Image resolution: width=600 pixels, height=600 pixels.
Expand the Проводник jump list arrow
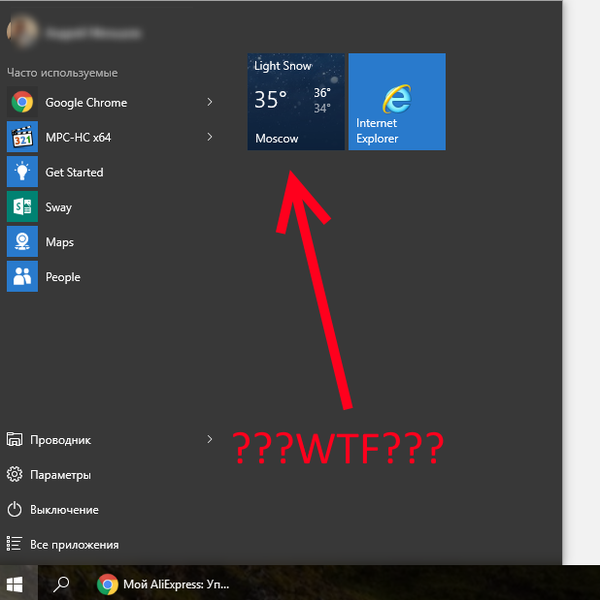209,439
